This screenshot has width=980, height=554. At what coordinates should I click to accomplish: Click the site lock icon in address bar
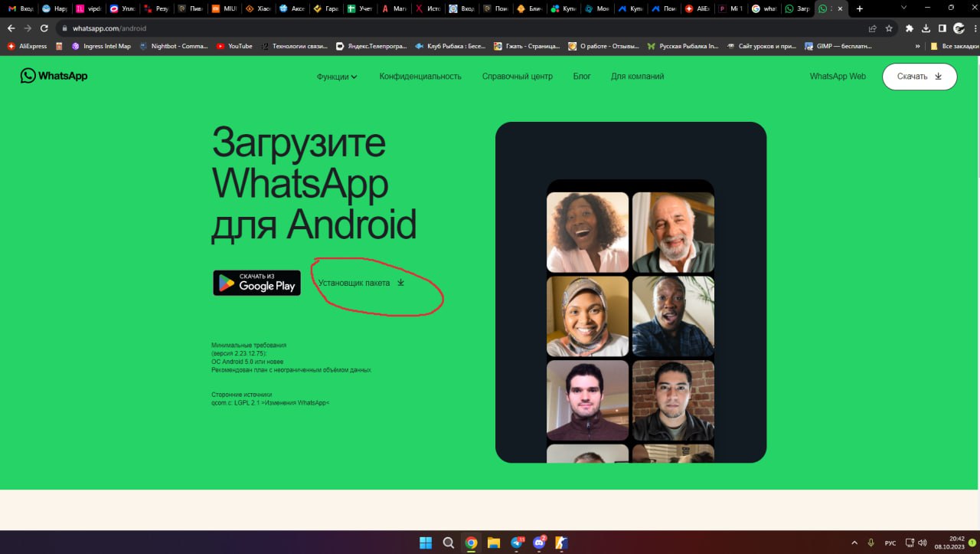(65, 28)
